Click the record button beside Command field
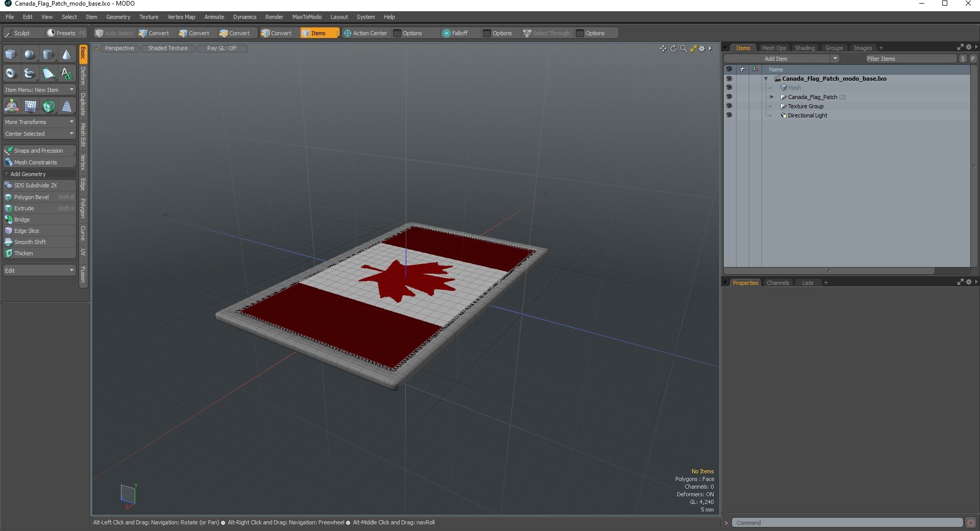Image resolution: width=980 pixels, height=531 pixels. 971,522
